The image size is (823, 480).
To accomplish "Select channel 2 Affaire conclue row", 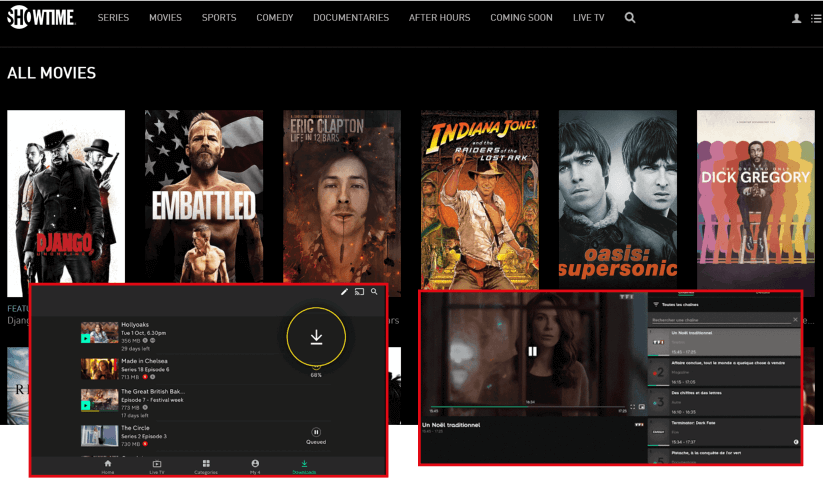I will [x=724, y=372].
